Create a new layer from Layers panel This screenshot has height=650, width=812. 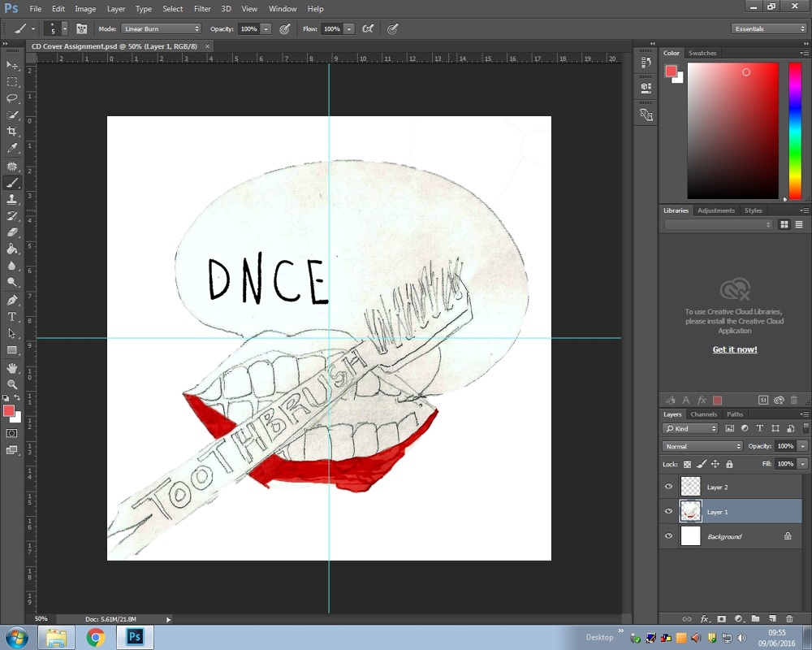point(773,618)
